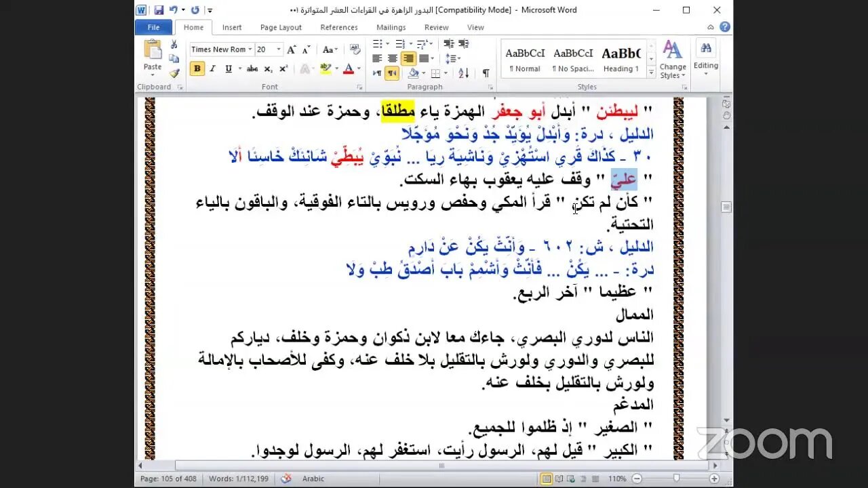Open the File tab
The image size is (868, 488).
(x=153, y=27)
